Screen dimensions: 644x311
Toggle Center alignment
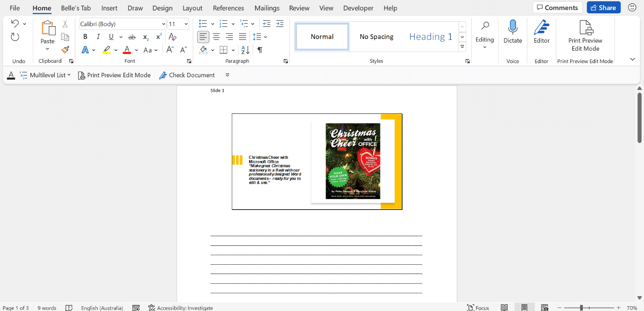[x=217, y=37]
